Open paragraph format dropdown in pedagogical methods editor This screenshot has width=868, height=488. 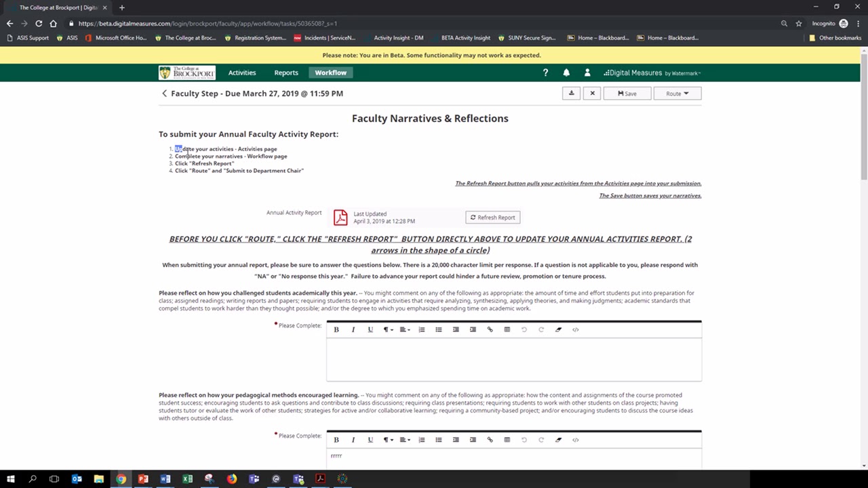389,440
